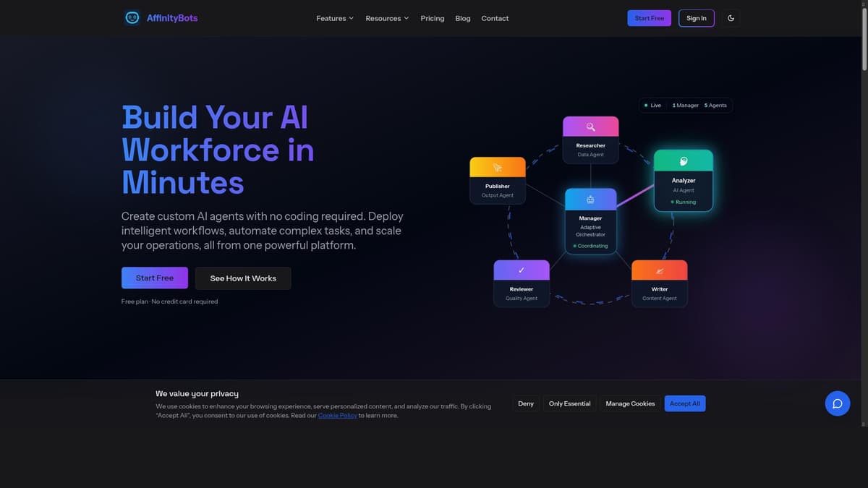This screenshot has height=488, width=868.
Task: Click the Analyzer brain icon
Action: click(684, 161)
